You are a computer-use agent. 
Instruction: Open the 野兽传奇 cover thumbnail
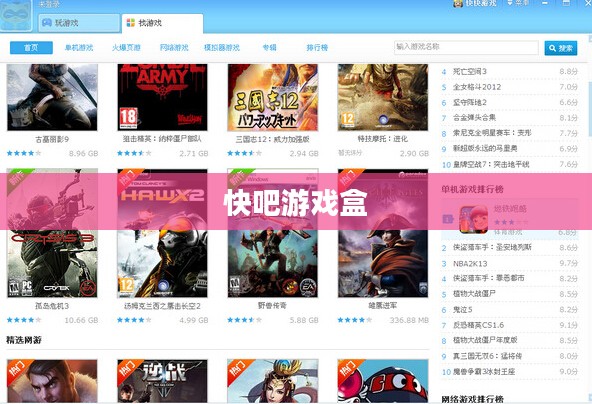click(x=273, y=233)
